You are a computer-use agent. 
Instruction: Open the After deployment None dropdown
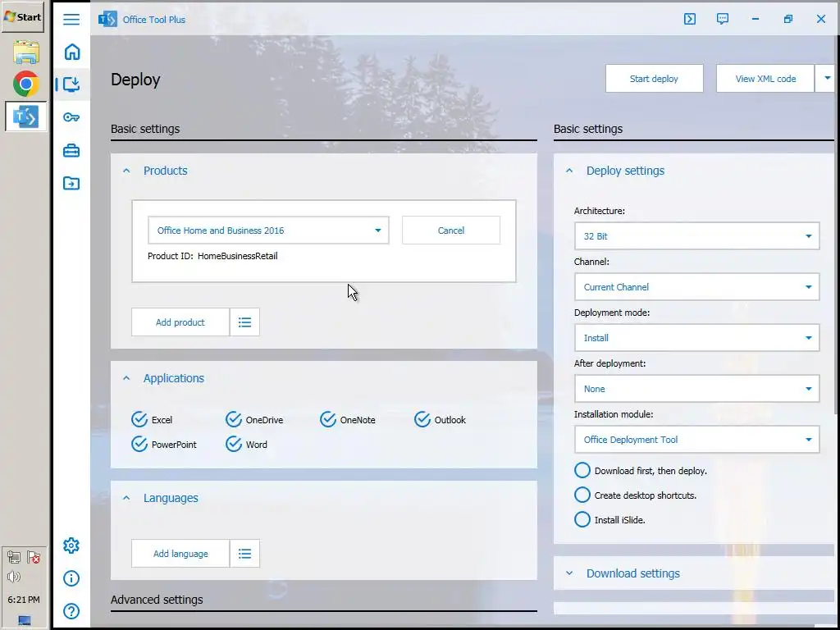tap(696, 388)
